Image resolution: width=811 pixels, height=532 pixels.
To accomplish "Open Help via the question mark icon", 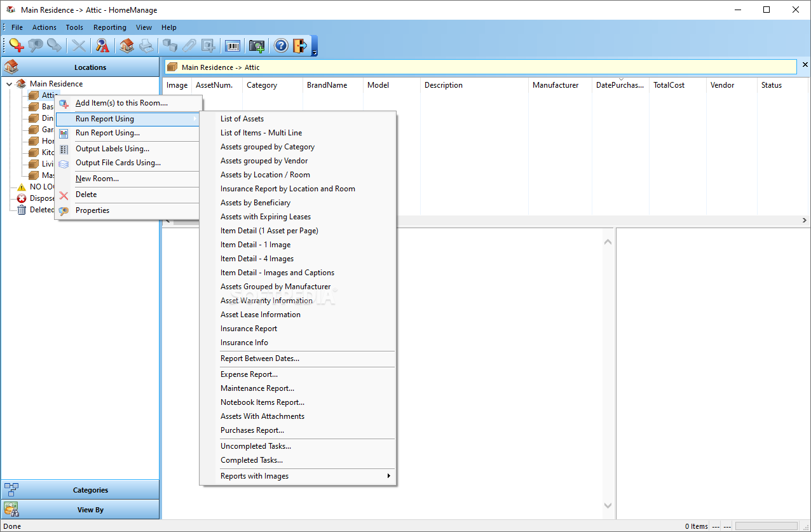I will [x=281, y=46].
